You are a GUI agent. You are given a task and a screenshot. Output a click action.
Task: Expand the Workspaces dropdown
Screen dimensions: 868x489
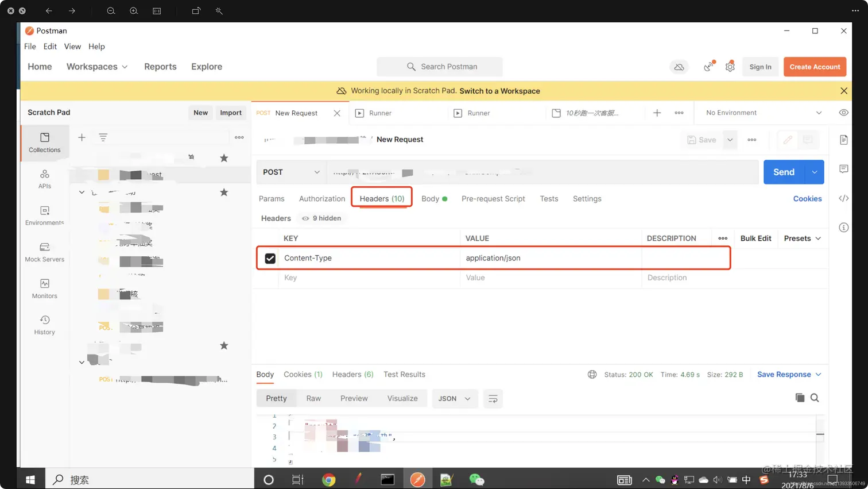pyautogui.click(x=97, y=67)
